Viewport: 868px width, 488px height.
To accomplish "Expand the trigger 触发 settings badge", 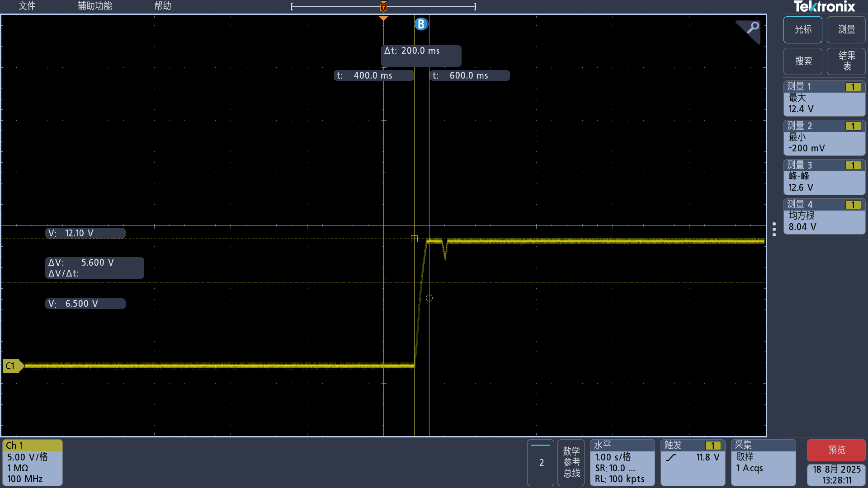I will click(692, 462).
